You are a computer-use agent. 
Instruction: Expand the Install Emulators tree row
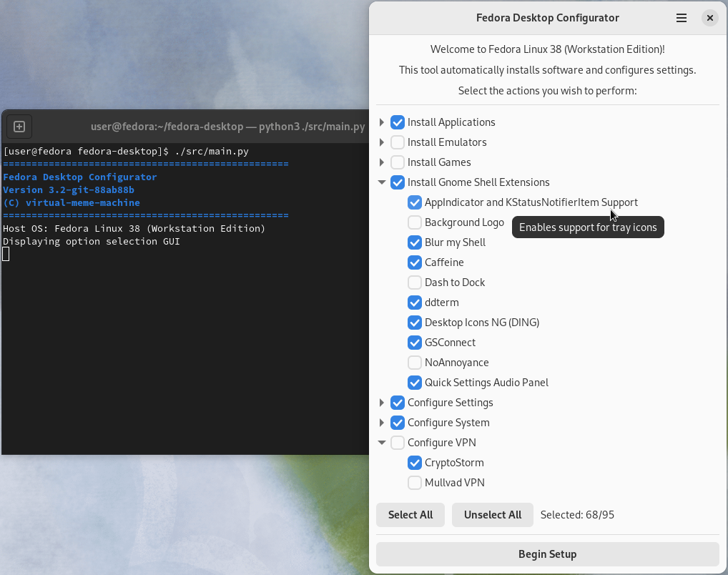(382, 142)
